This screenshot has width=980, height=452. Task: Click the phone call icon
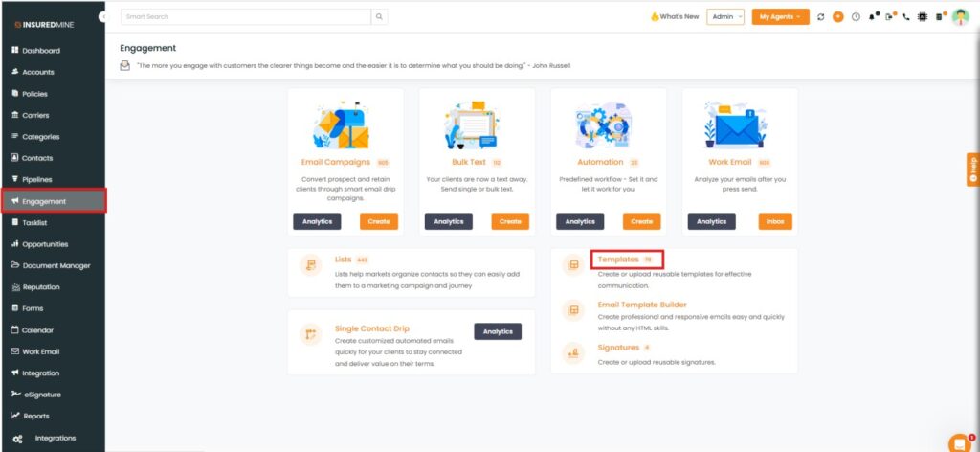(x=906, y=17)
